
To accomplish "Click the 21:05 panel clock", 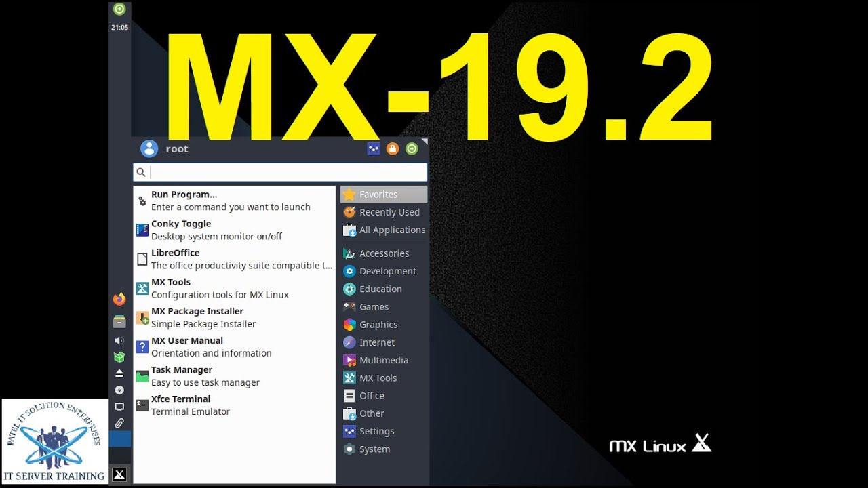I will tap(119, 28).
